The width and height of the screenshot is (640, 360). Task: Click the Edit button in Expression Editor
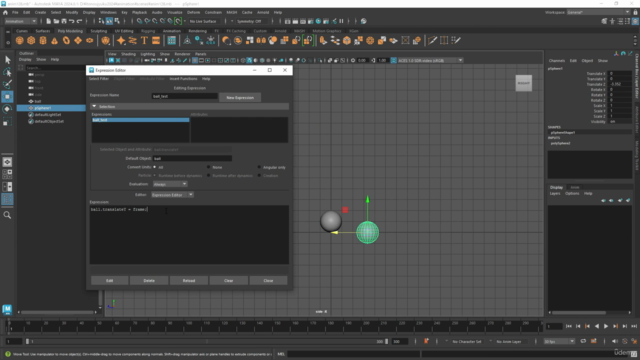109,280
